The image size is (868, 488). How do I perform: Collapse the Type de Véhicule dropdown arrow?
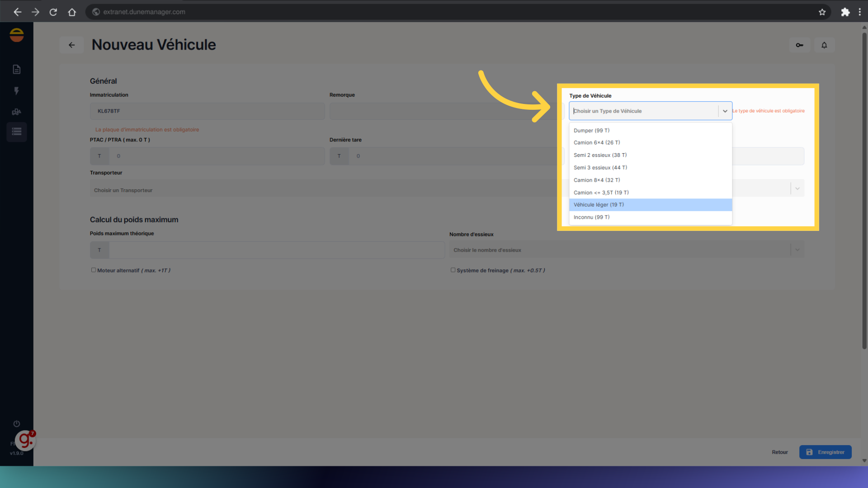point(725,111)
